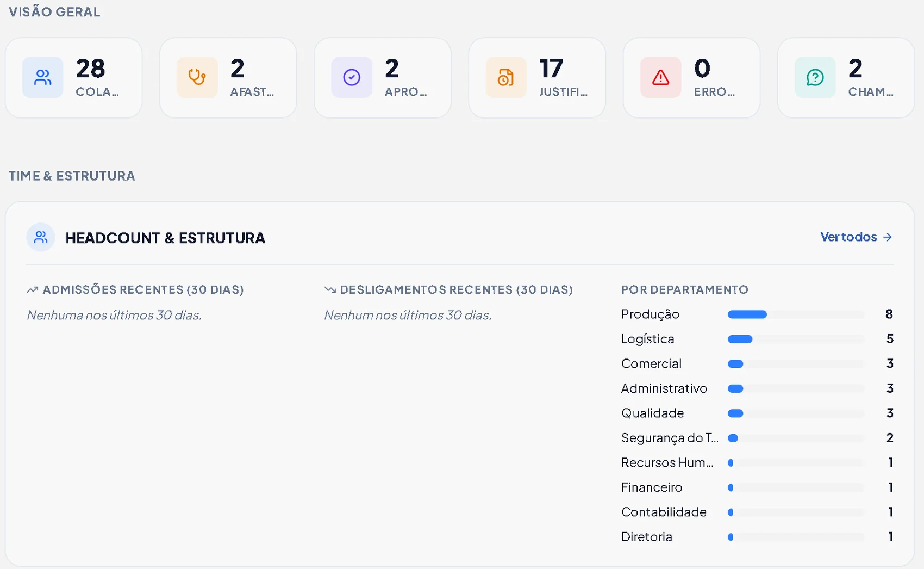Click the POR DEPARTAMENTO heading
The image size is (924, 569).
coord(685,290)
